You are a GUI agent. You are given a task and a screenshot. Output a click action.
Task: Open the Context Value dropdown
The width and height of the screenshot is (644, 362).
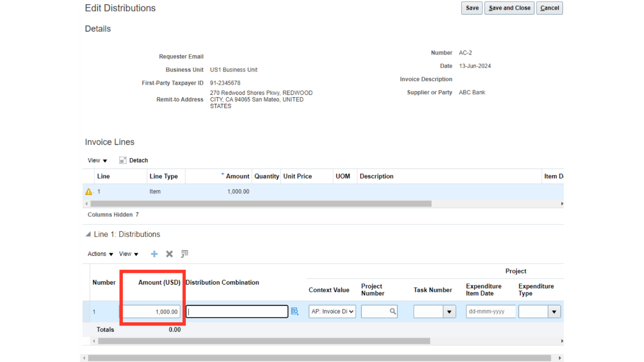tap(332, 311)
